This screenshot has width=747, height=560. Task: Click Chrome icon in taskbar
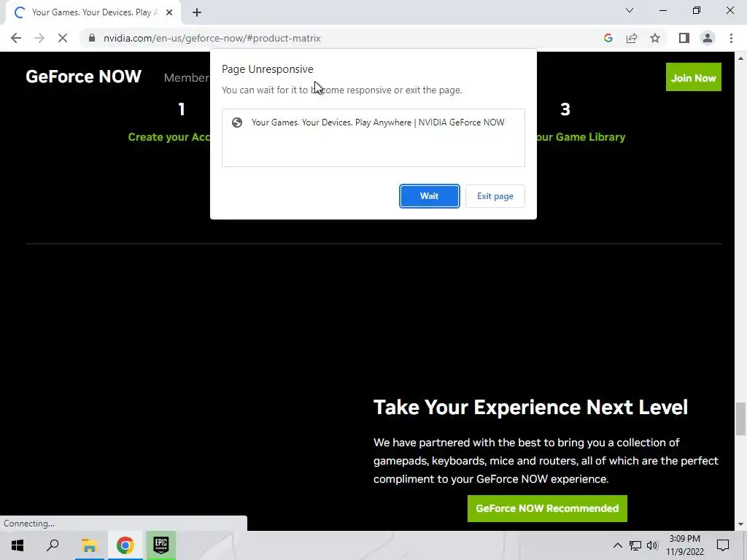(125, 545)
